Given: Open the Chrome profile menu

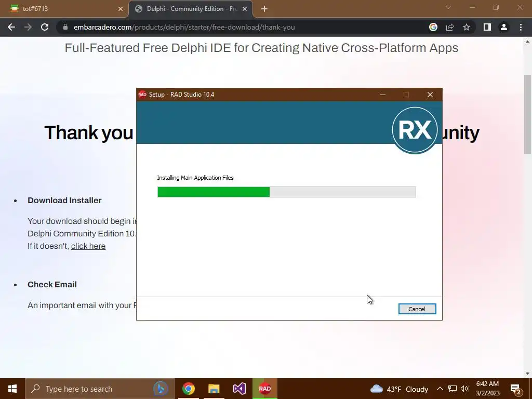Looking at the screenshot, I should (504, 27).
